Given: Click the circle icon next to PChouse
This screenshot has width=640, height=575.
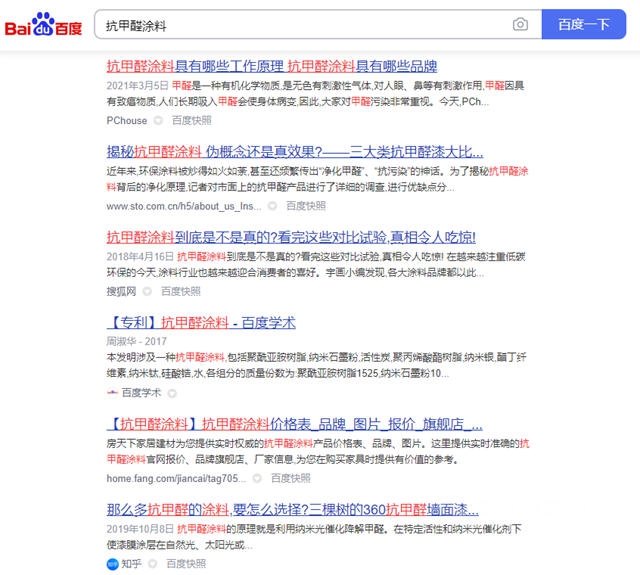Looking at the screenshot, I should point(158,120).
